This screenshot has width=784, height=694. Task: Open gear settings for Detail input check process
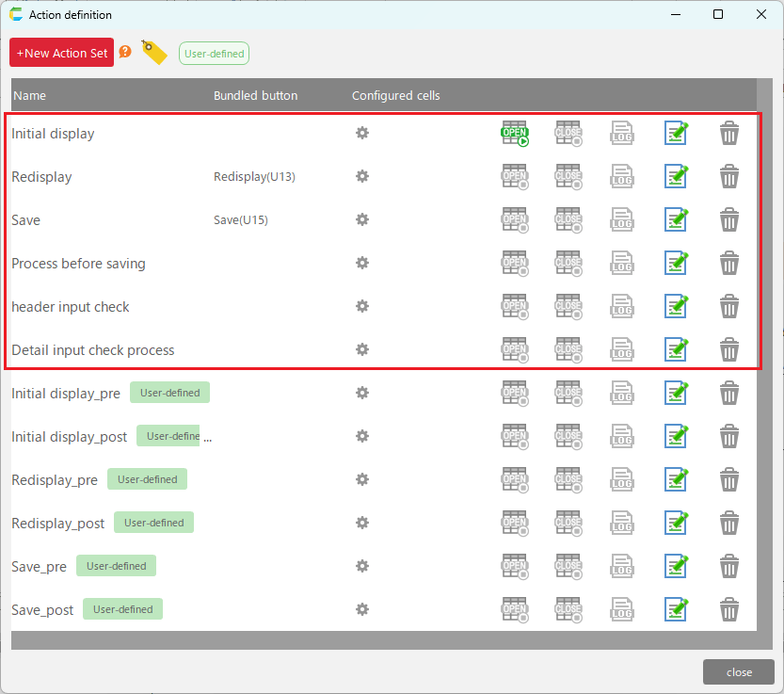(361, 349)
